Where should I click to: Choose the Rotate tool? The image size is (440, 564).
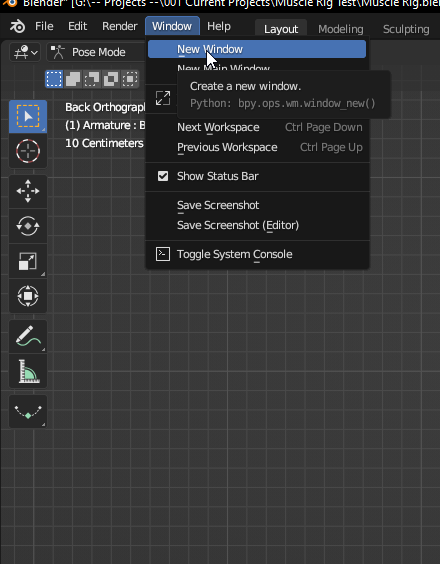[28, 226]
